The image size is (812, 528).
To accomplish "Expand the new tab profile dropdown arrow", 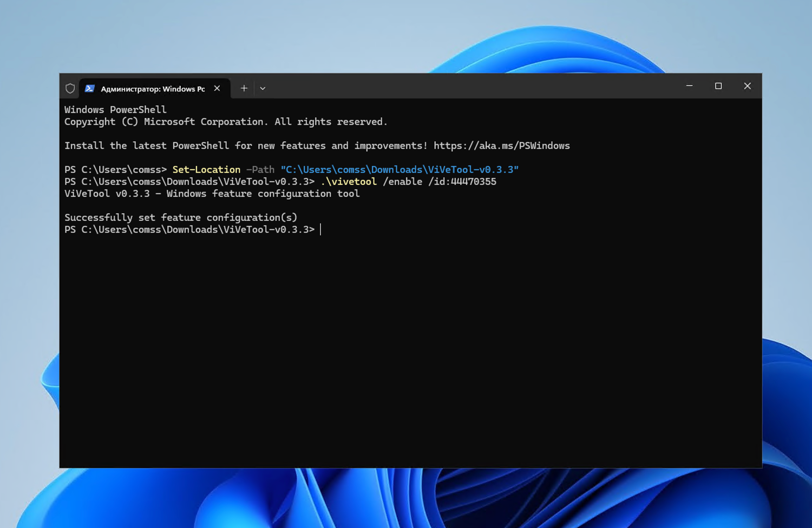I will click(x=263, y=88).
